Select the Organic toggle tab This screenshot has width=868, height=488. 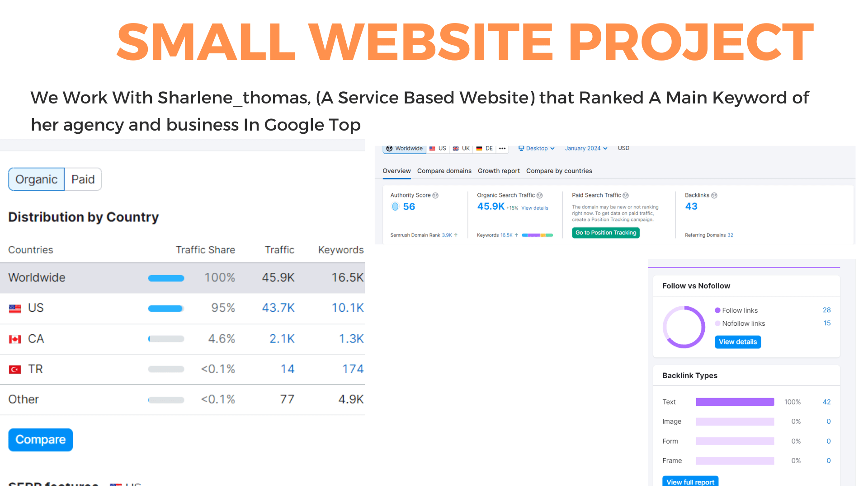click(36, 179)
